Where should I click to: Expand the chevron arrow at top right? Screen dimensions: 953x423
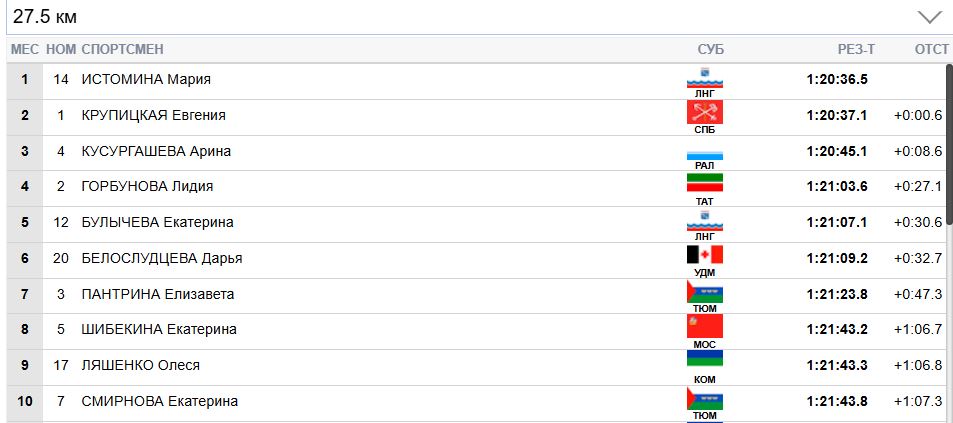929,17
